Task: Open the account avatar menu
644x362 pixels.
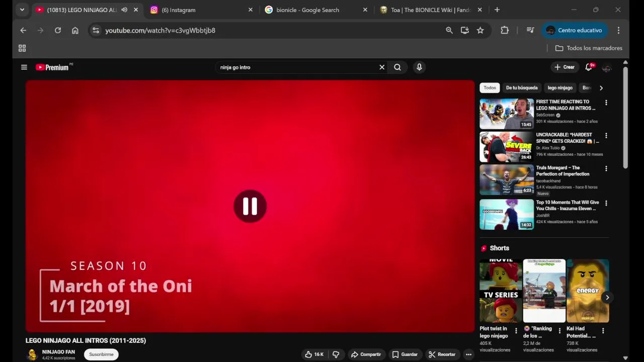Action: pos(607,67)
